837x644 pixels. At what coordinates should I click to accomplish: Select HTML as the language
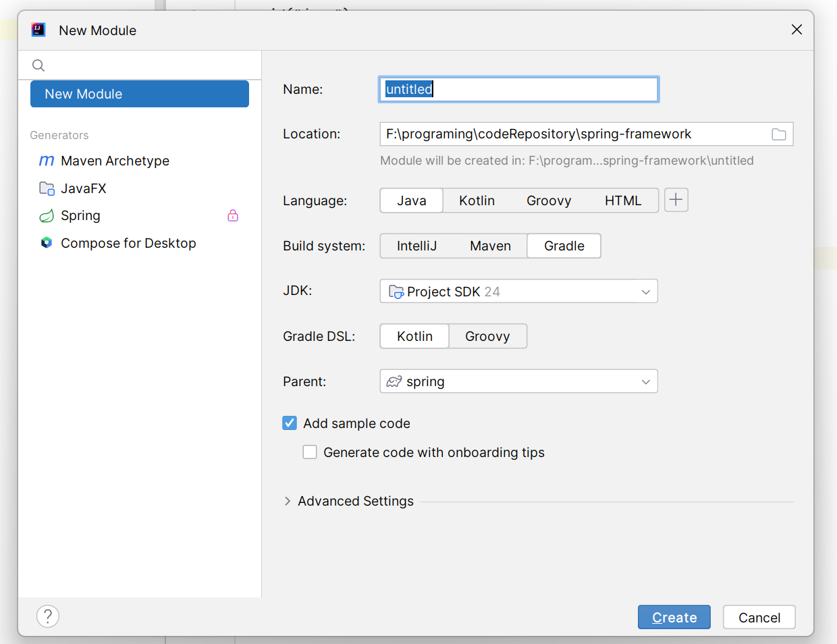(623, 200)
